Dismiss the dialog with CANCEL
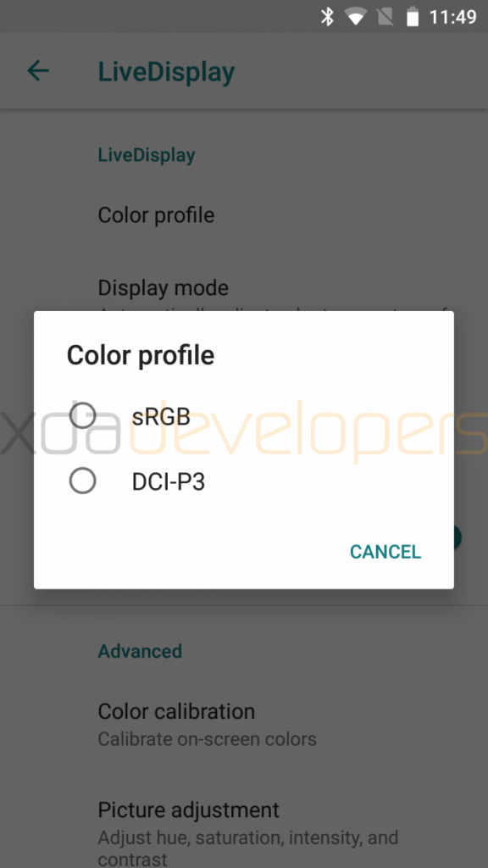This screenshot has width=488, height=868. (385, 551)
